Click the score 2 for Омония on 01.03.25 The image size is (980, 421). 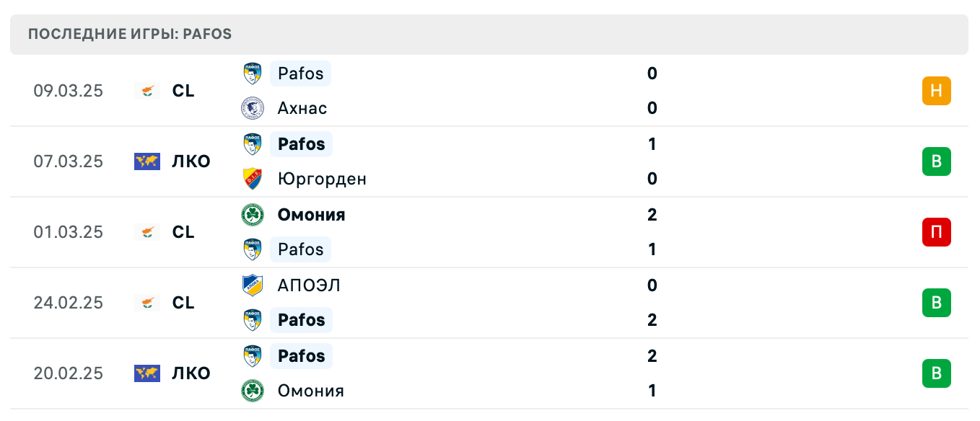tap(652, 214)
